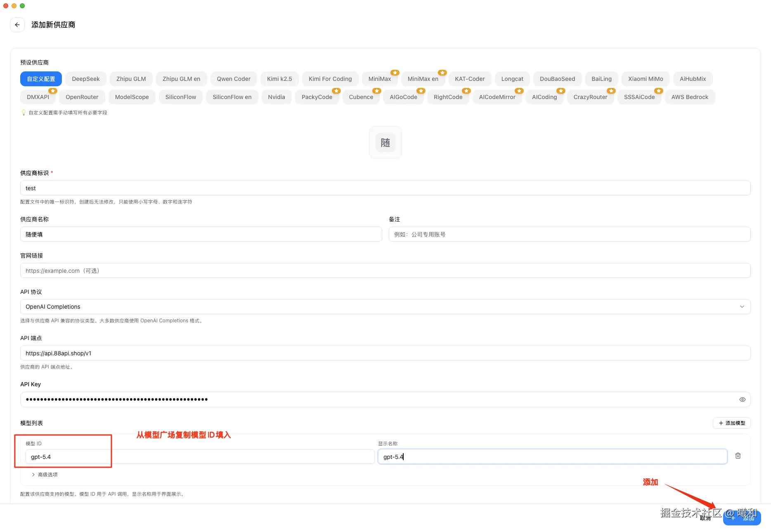Pick the Cubence preset

pos(361,97)
